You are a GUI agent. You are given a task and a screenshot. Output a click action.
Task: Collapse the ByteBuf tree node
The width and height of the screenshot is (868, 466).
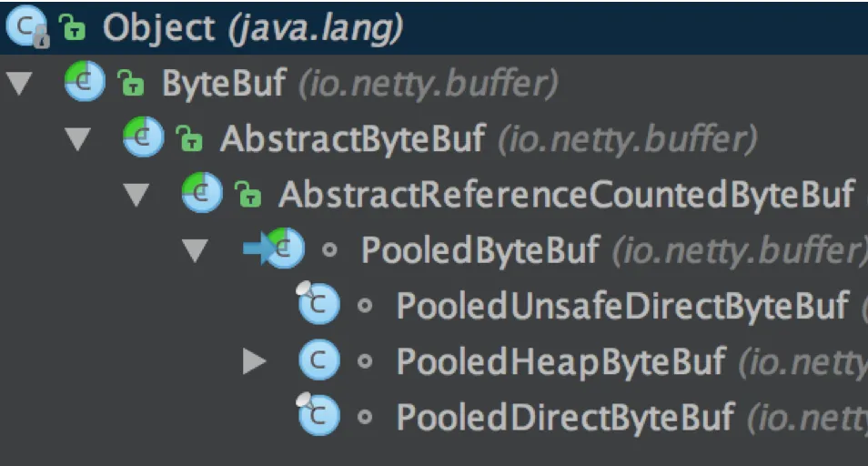point(19,84)
